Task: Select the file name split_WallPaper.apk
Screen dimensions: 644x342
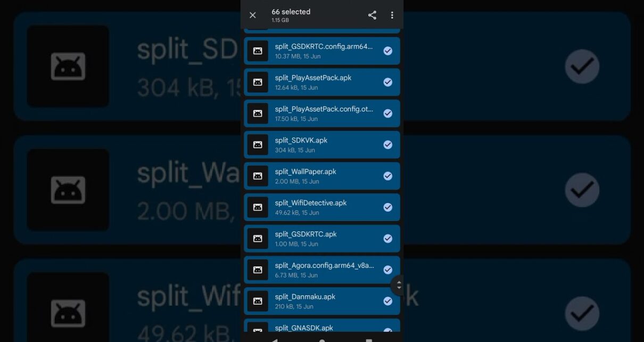Action: [x=306, y=172]
